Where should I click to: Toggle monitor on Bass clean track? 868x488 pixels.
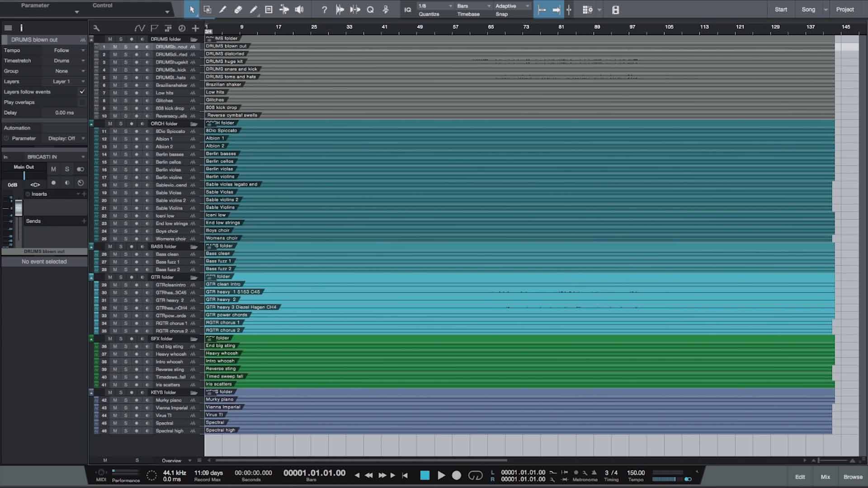(147, 254)
